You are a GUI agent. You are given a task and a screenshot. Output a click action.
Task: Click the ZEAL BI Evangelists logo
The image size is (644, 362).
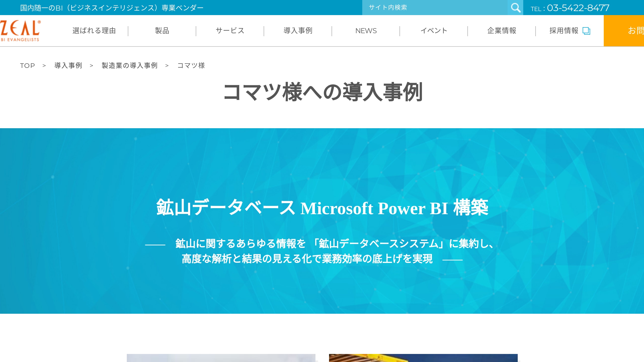tap(20, 31)
